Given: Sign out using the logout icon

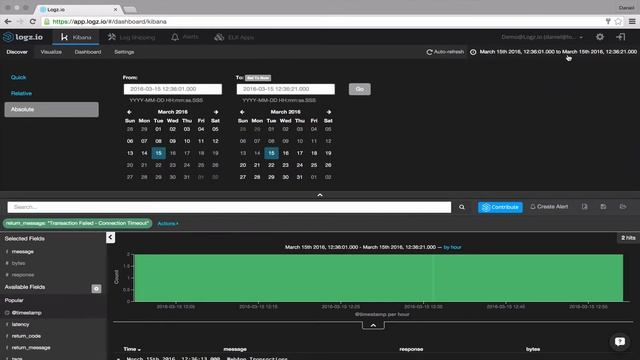Looking at the screenshot, I should pyautogui.click(x=621, y=37).
